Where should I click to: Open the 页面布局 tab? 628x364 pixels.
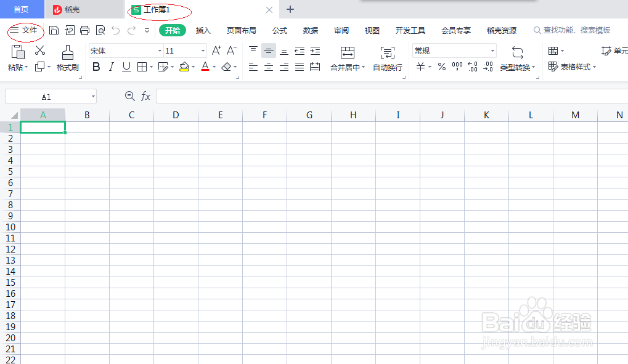click(241, 30)
